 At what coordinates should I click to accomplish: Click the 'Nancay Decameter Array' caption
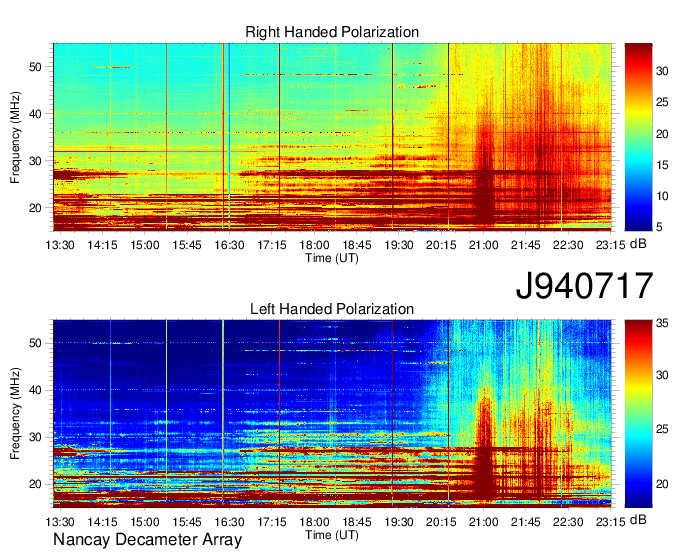147,540
